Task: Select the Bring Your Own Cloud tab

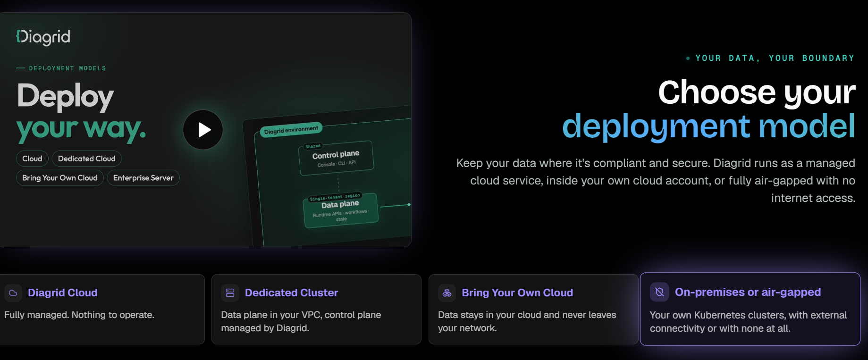Action: (533, 309)
